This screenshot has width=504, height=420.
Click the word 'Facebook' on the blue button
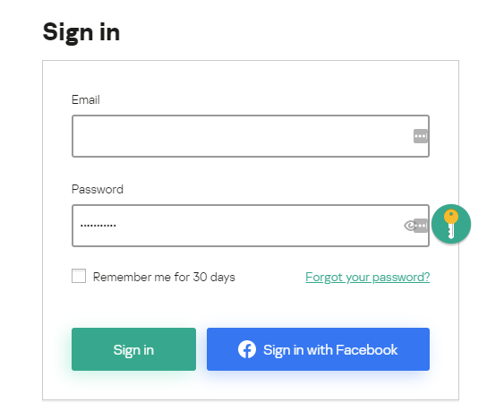click(367, 349)
